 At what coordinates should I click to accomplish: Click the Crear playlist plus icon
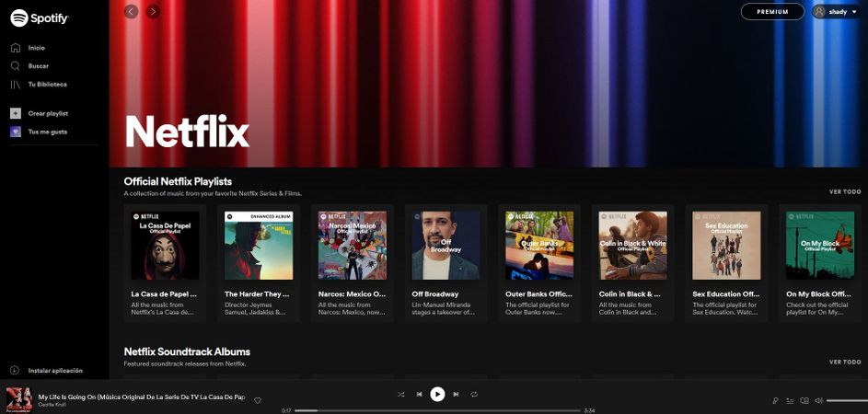pos(16,113)
